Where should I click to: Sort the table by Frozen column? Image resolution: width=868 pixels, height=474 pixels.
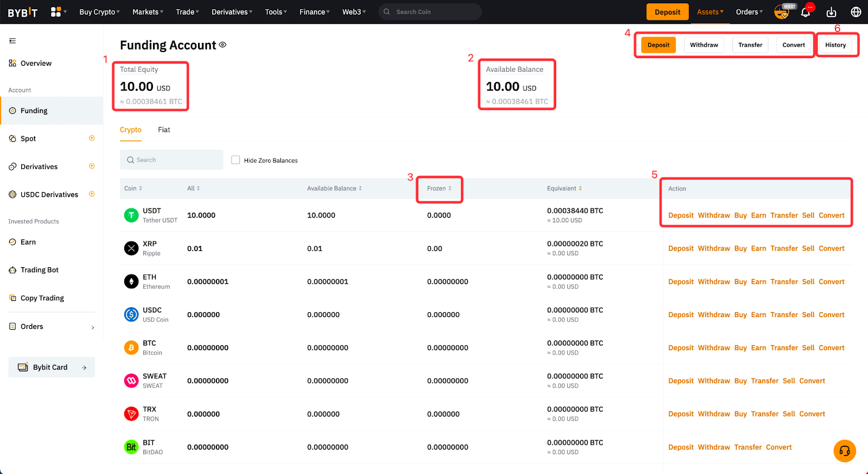tap(439, 188)
